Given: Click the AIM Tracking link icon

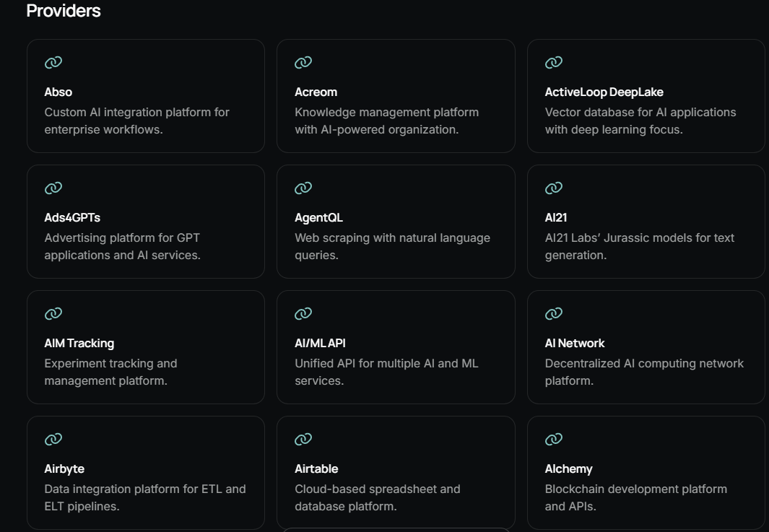Looking at the screenshot, I should 53,313.
